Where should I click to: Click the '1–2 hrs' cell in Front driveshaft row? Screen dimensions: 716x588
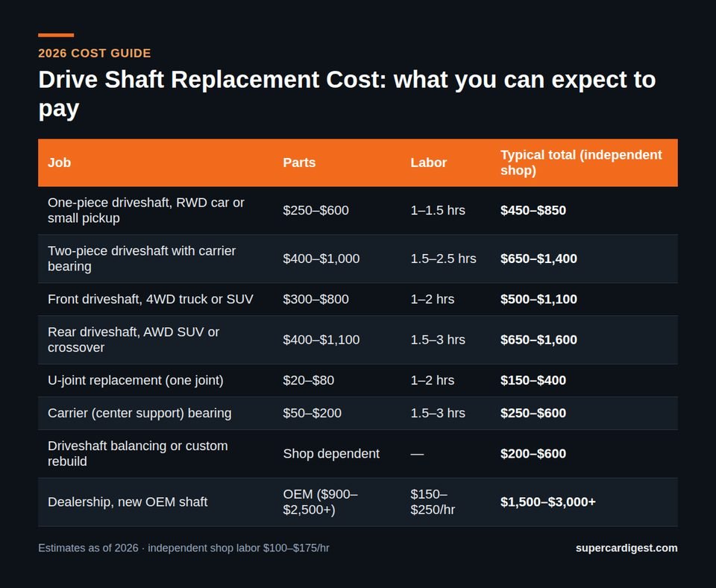pyautogui.click(x=432, y=300)
